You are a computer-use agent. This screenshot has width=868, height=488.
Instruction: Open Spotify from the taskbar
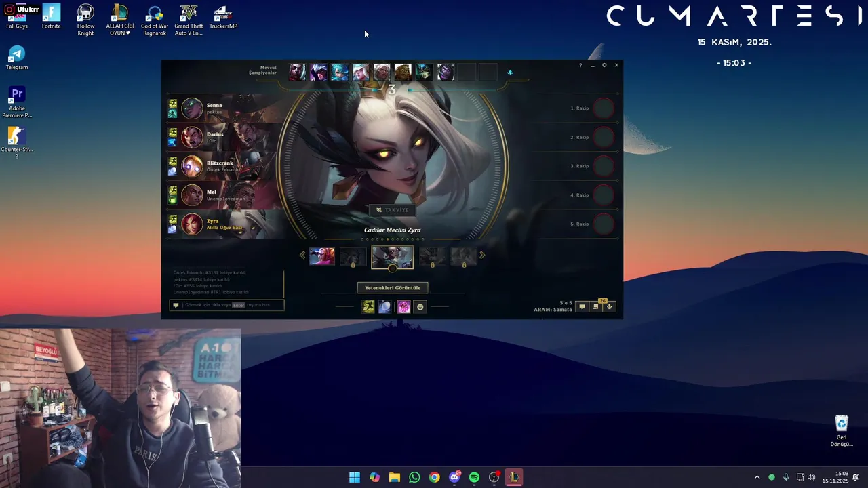click(474, 477)
